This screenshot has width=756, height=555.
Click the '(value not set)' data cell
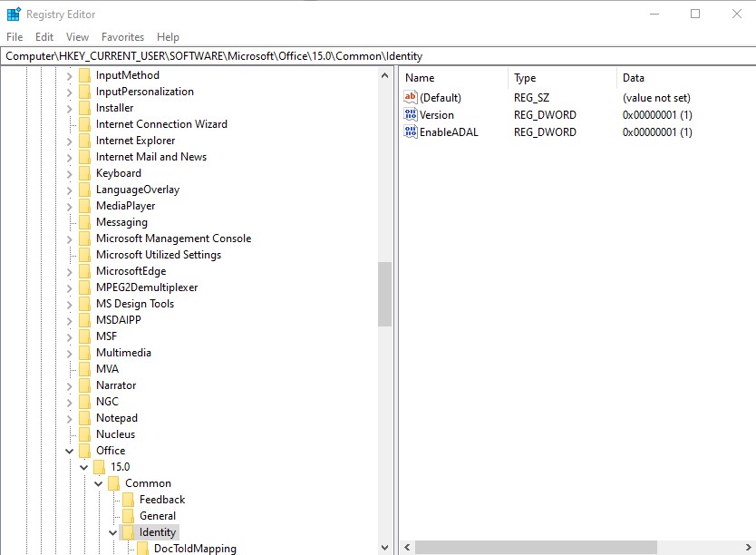pos(656,97)
